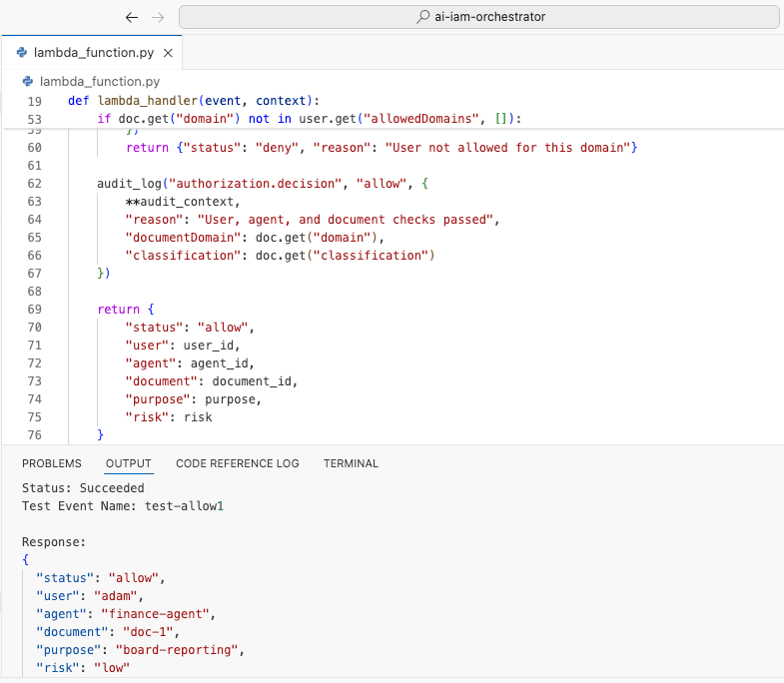The width and height of the screenshot is (784, 683).
Task: Click line number 60 in gutter
Action: pyautogui.click(x=35, y=148)
